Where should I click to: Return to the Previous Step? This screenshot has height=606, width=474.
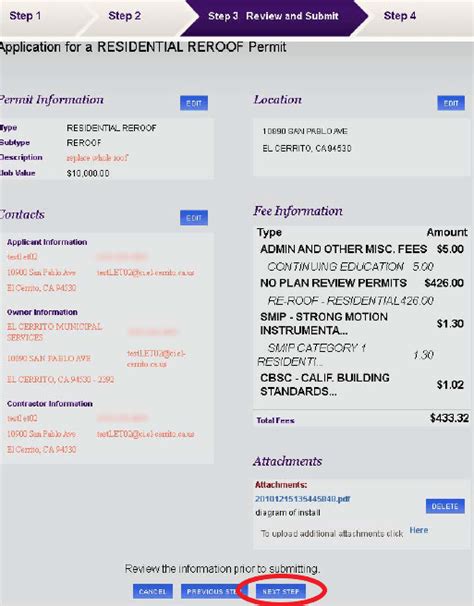point(211,591)
